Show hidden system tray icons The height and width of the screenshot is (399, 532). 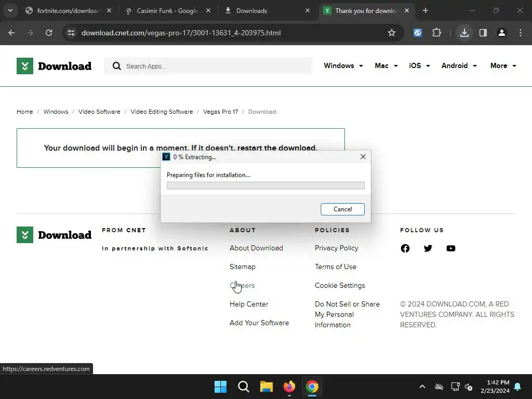coord(422,387)
